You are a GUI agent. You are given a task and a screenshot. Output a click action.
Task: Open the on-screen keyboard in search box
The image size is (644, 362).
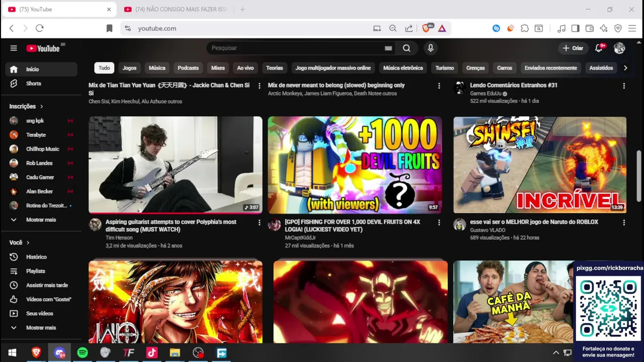[x=388, y=48]
